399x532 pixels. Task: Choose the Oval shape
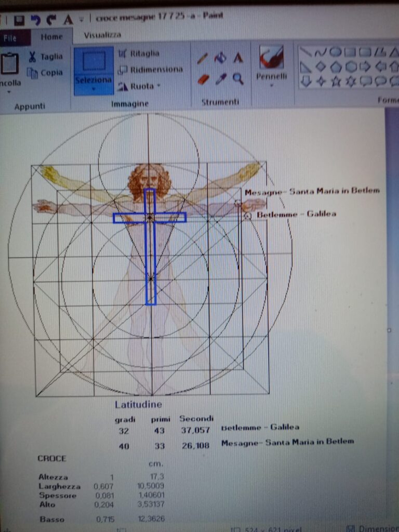click(335, 51)
